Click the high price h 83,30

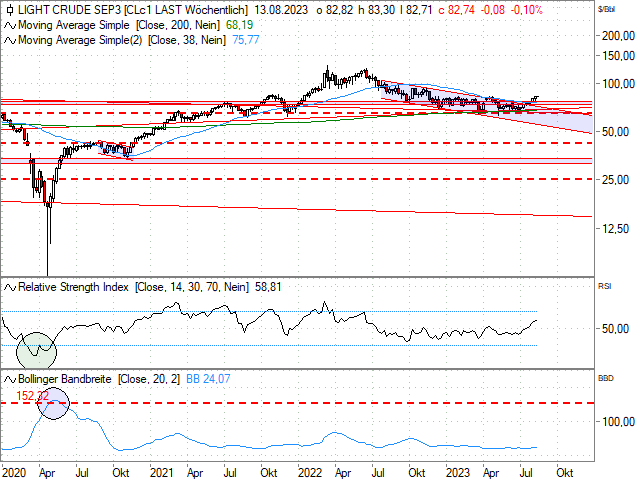[377, 10]
